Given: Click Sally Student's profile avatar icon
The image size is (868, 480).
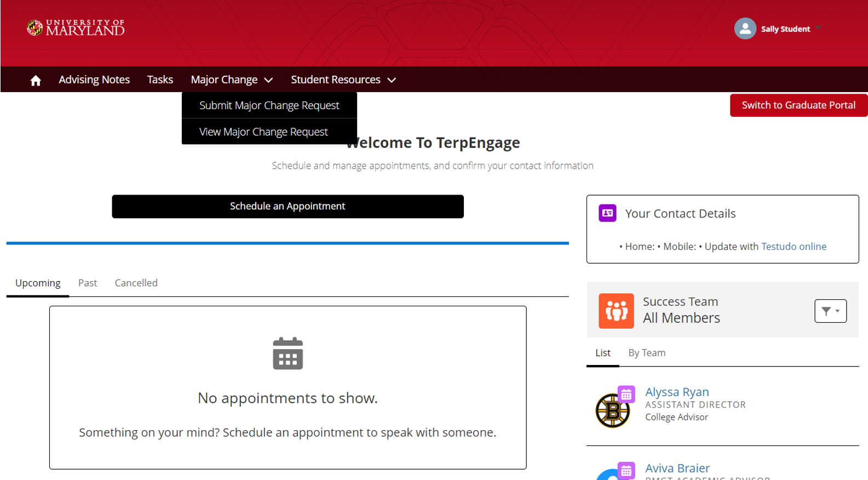Looking at the screenshot, I should [x=745, y=28].
